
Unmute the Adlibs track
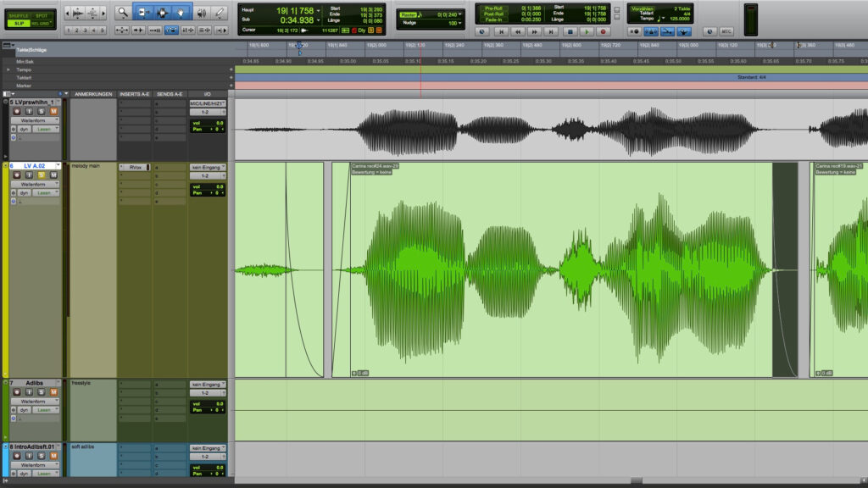click(53, 391)
